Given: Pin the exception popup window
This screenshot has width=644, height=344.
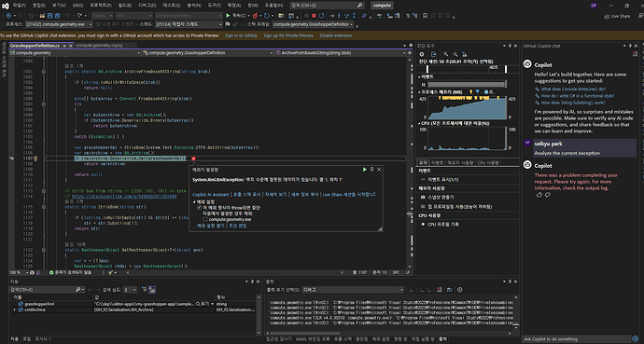Looking at the screenshot, I should tap(371, 170).
